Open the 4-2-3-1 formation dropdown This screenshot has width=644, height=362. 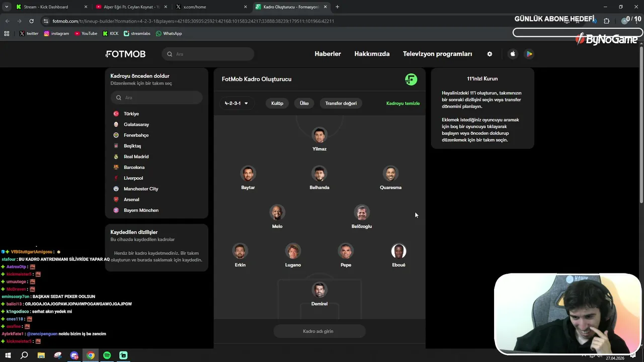[236, 103]
